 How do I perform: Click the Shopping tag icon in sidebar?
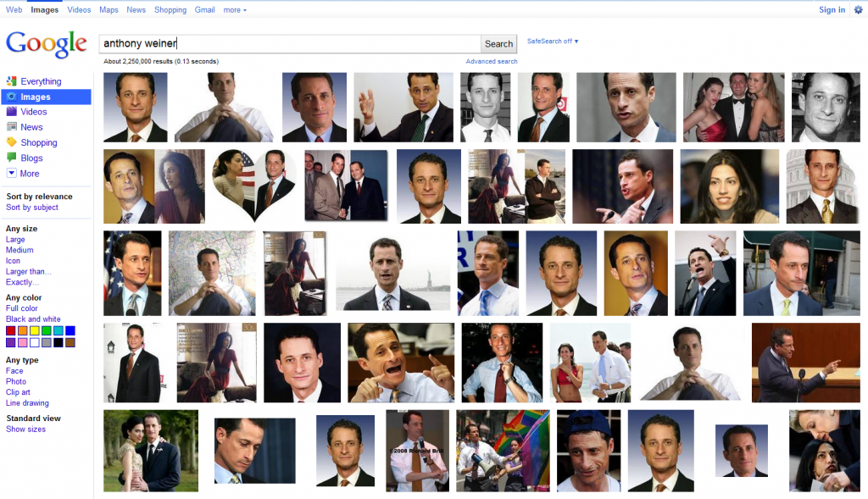coord(12,142)
